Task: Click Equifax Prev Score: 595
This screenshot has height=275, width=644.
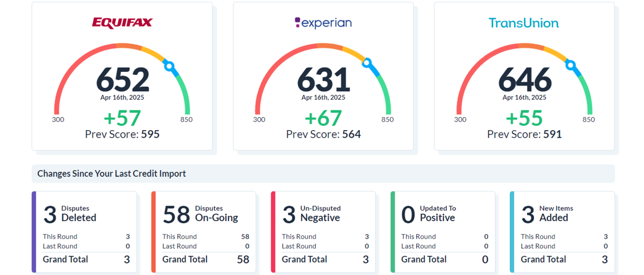Action: click(122, 134)
